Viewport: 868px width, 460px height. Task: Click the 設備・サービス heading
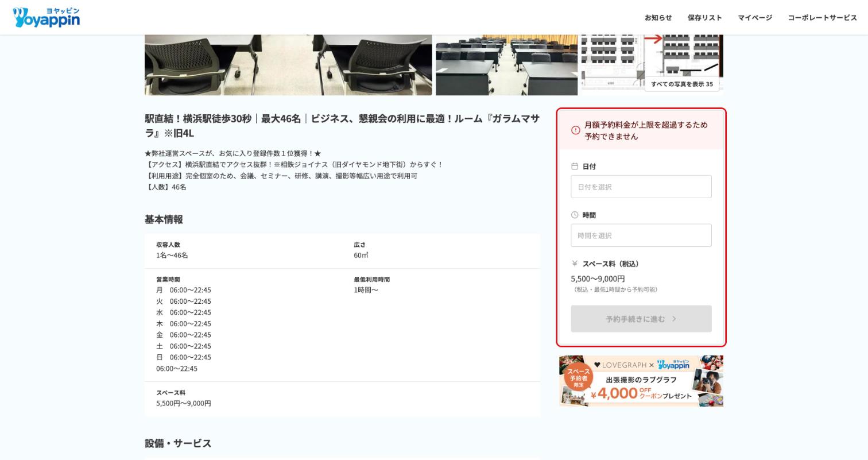pos(178,443)
